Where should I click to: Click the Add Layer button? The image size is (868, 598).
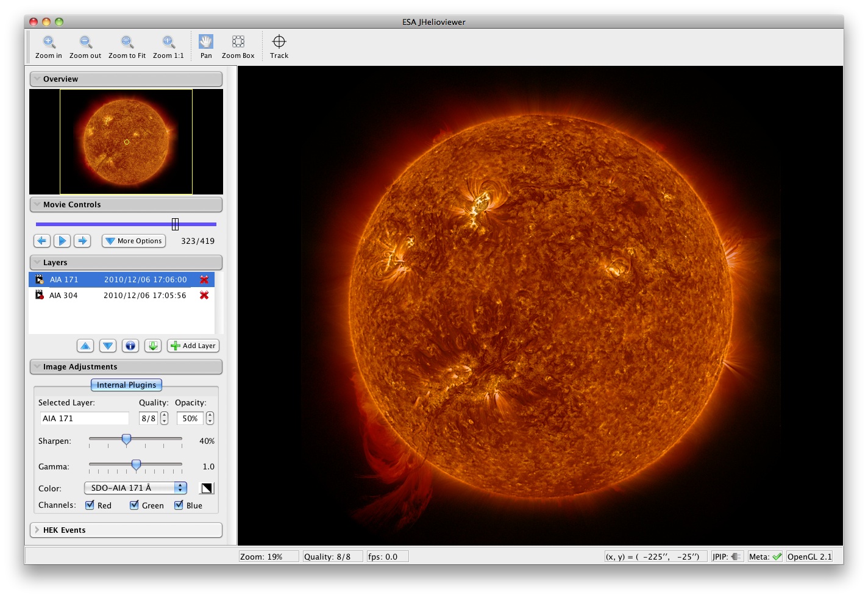(193, 346)
